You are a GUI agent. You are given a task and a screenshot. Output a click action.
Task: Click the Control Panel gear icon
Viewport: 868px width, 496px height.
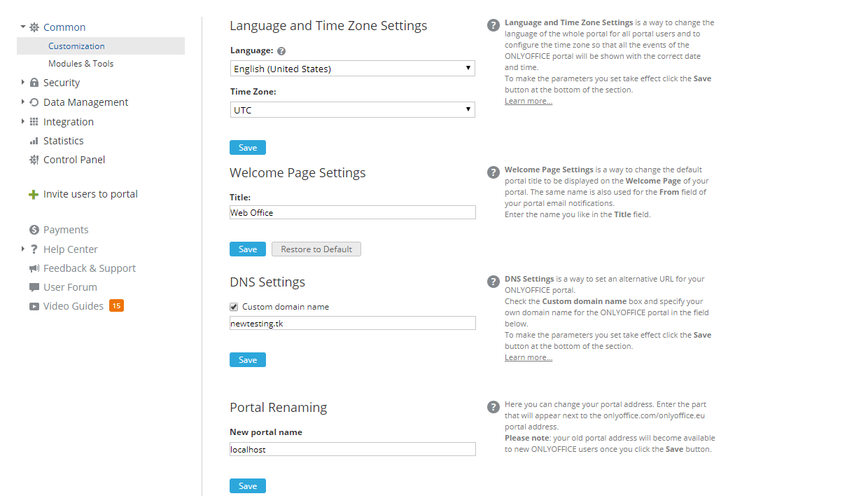pos(34,160)
